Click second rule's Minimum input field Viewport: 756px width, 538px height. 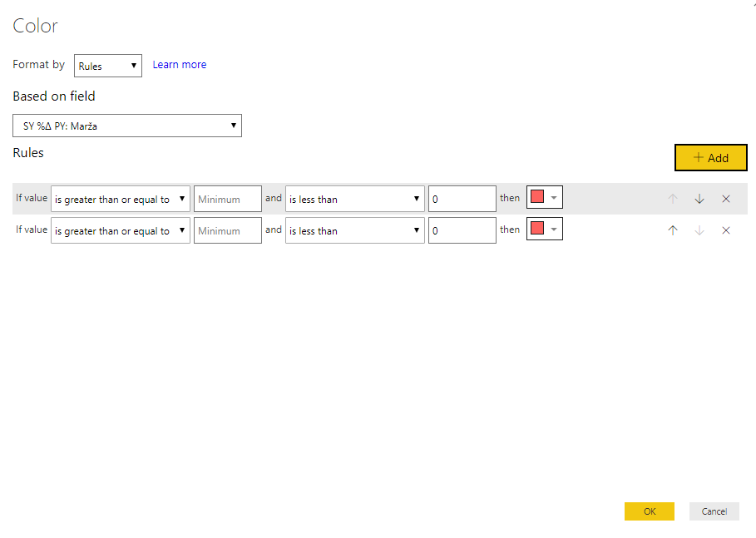pyautogui.click(x=228, y=230)
